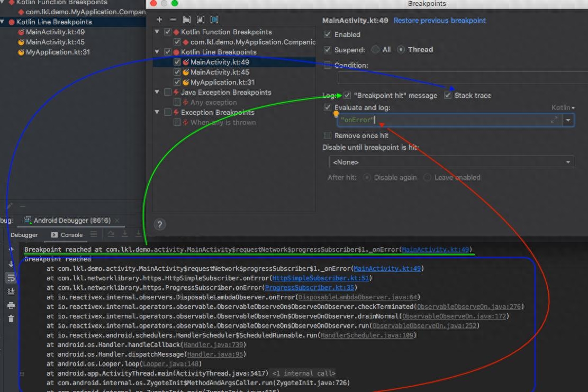Toggle group by class icon

pos(214,20)
